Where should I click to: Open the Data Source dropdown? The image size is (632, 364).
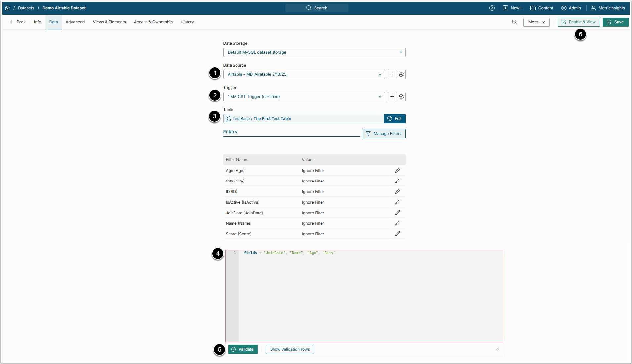coord(304,74)
